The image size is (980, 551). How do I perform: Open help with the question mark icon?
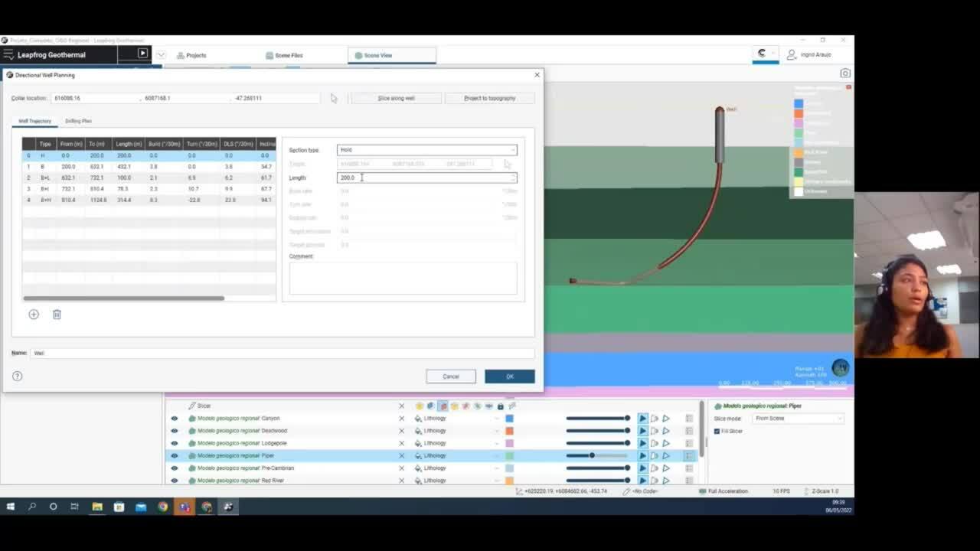[18, 376]
